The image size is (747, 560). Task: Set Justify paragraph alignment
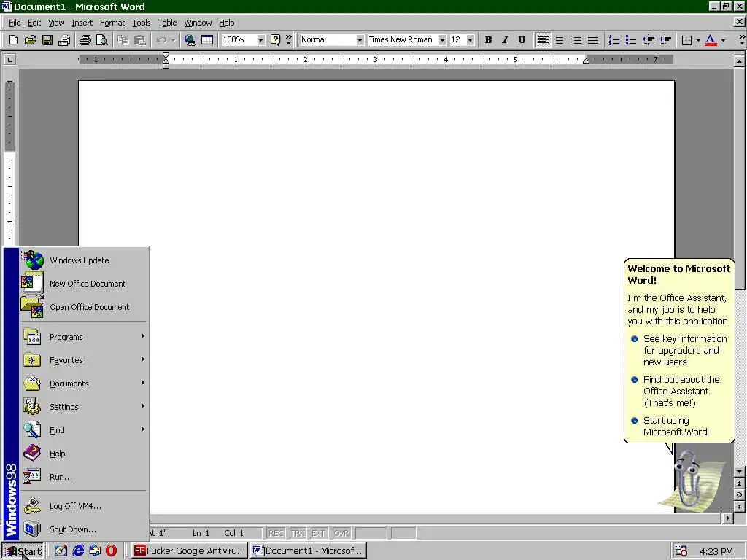(593, 40)
